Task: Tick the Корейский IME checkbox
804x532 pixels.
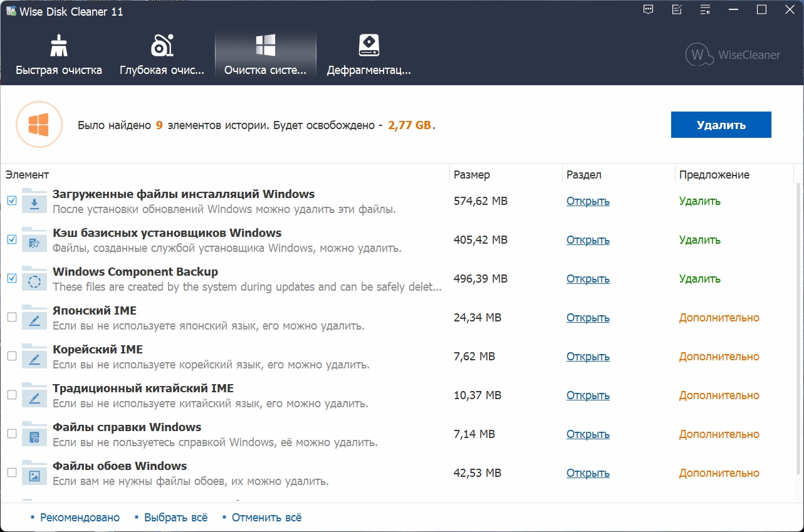Action: (12, 356)
